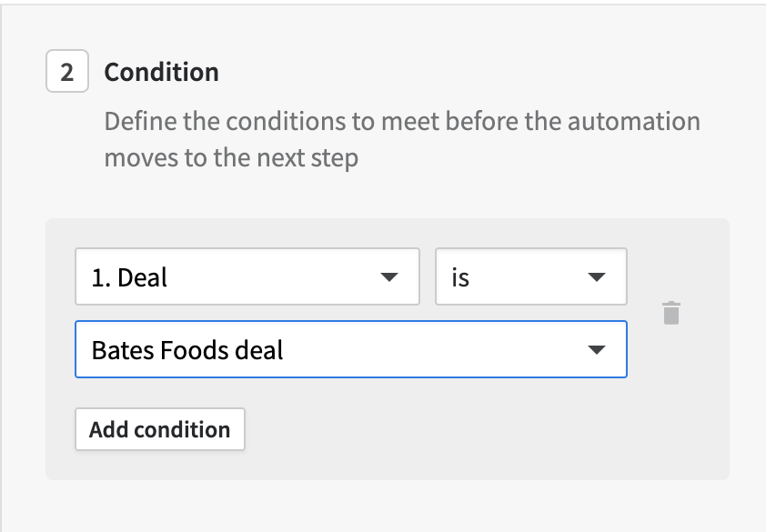Expand the "Bates Foods deal" value selector
Screen dimensions: 766x532
[x=351, y=349]
